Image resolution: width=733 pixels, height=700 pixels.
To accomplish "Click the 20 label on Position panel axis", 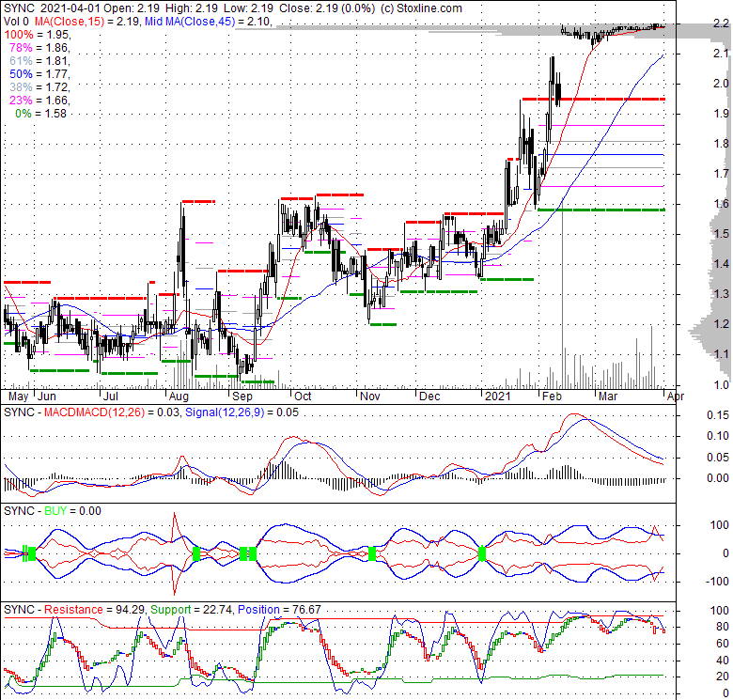I will [x=723, y=677].
